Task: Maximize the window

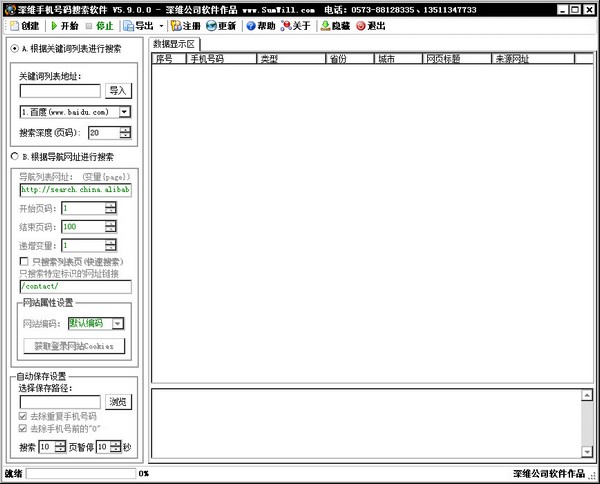Action: 576,10
